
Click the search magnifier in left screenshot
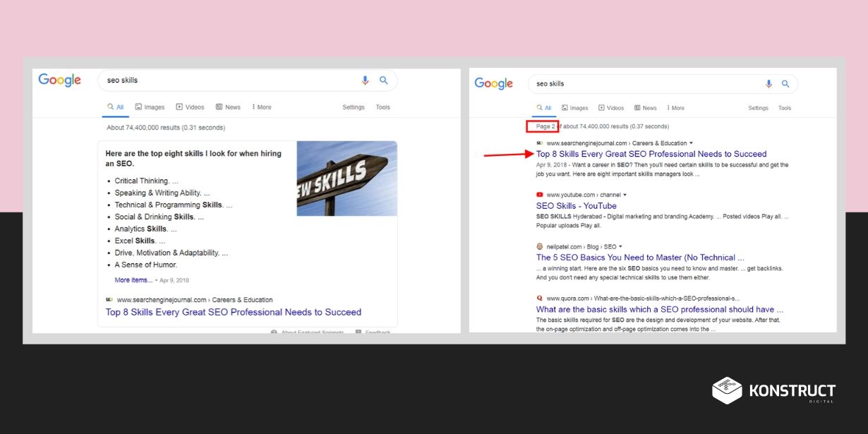[x=384, y=80]
